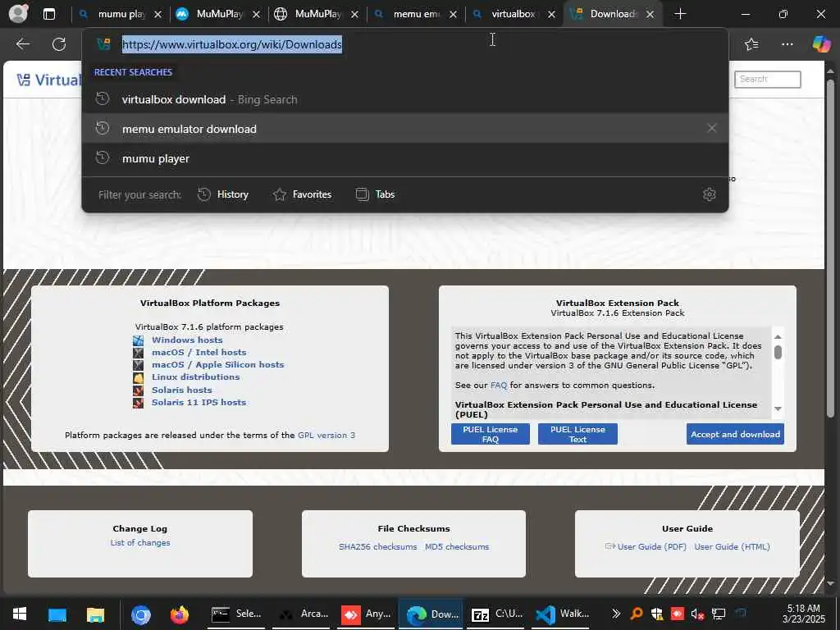The width and height of the screenshot is (840, 630).
Task: Switch to the second MuMuPlay tab with globe icon
Action: (x=316, y=14)
